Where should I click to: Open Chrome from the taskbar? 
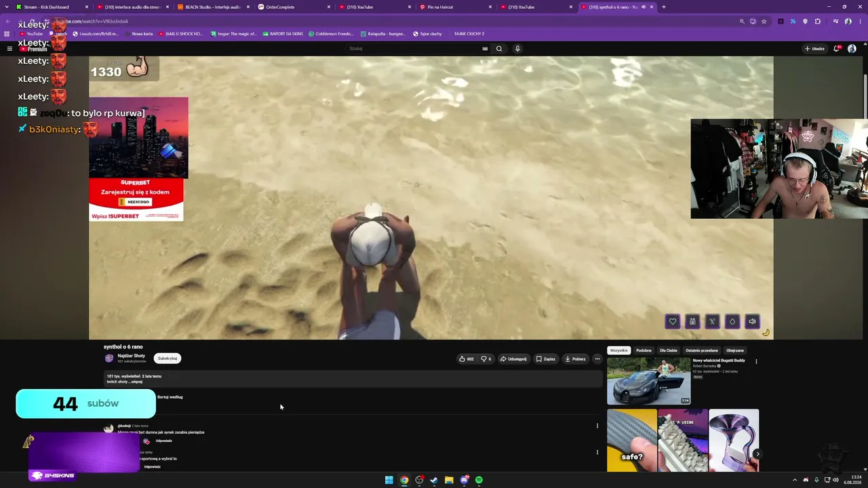click(404, 480)
